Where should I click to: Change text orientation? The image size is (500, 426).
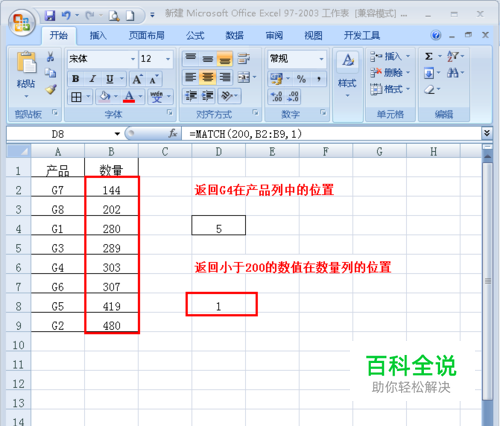point(227,96)
